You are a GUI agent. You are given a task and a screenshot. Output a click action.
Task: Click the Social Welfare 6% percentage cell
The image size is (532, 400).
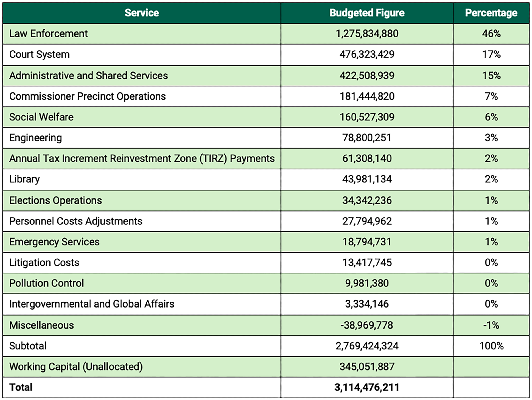[x=491, y=117]
